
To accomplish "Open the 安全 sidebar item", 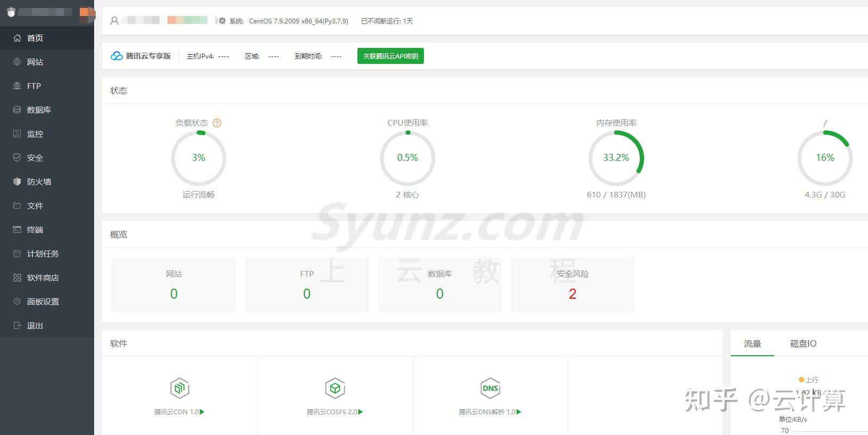I will 47,158.
